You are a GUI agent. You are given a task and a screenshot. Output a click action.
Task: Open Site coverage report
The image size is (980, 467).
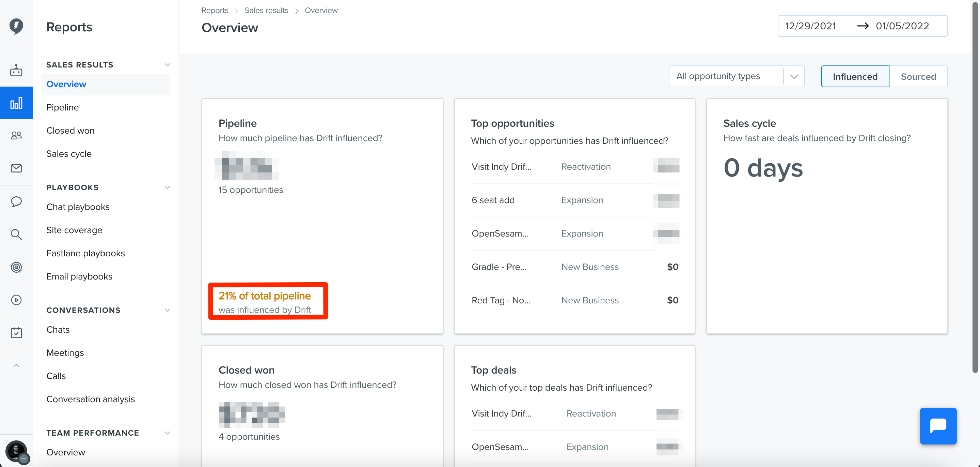74,230
